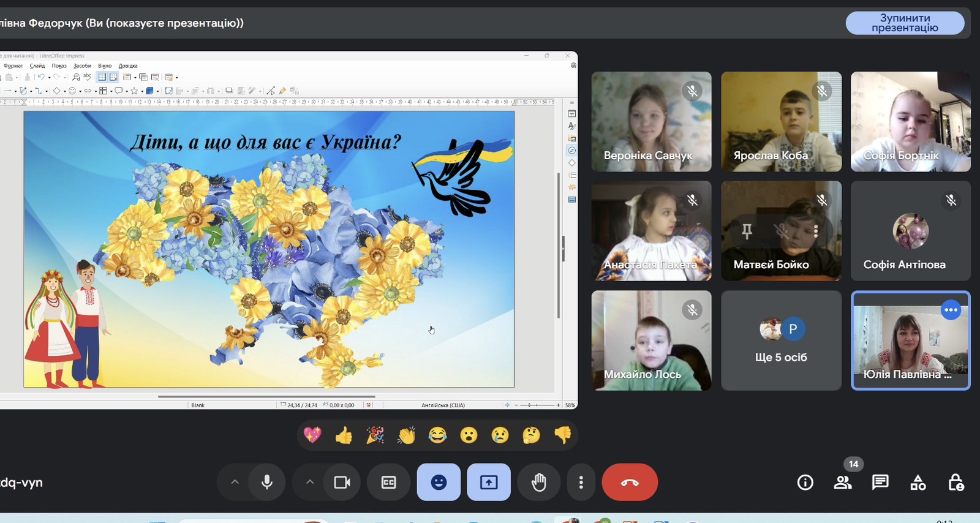The width and height of the screenshot is (980, 523).
Task: Open the activities shapes icon
Action: (x=918, y=483)
